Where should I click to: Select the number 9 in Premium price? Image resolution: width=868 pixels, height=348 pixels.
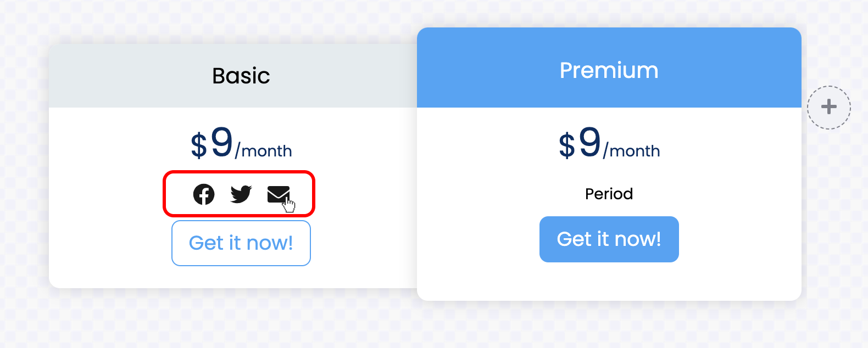pyautogui.click(x=590, y=142)
